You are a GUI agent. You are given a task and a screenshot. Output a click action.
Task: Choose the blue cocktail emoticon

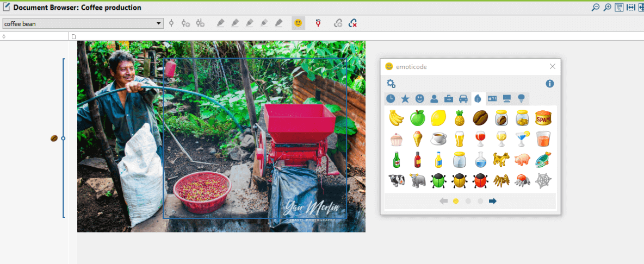[522, 140]
